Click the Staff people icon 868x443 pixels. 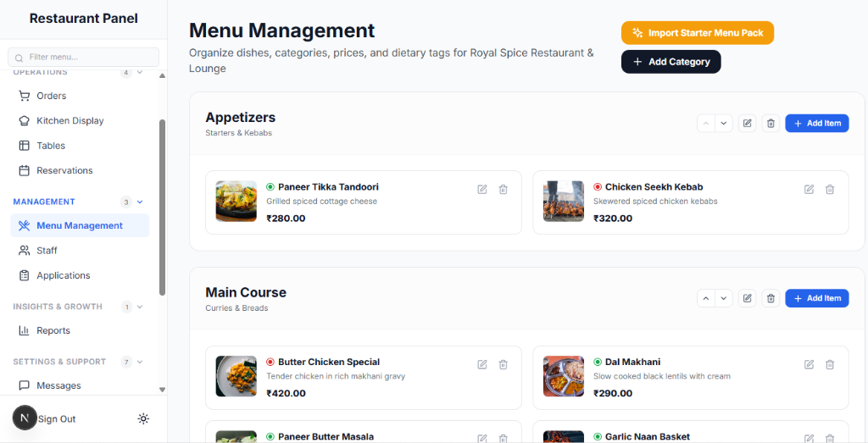[x=24, y=251]
